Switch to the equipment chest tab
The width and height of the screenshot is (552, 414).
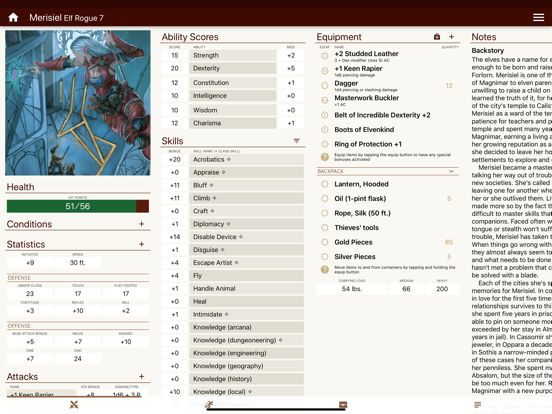click(x=343, y=405)
